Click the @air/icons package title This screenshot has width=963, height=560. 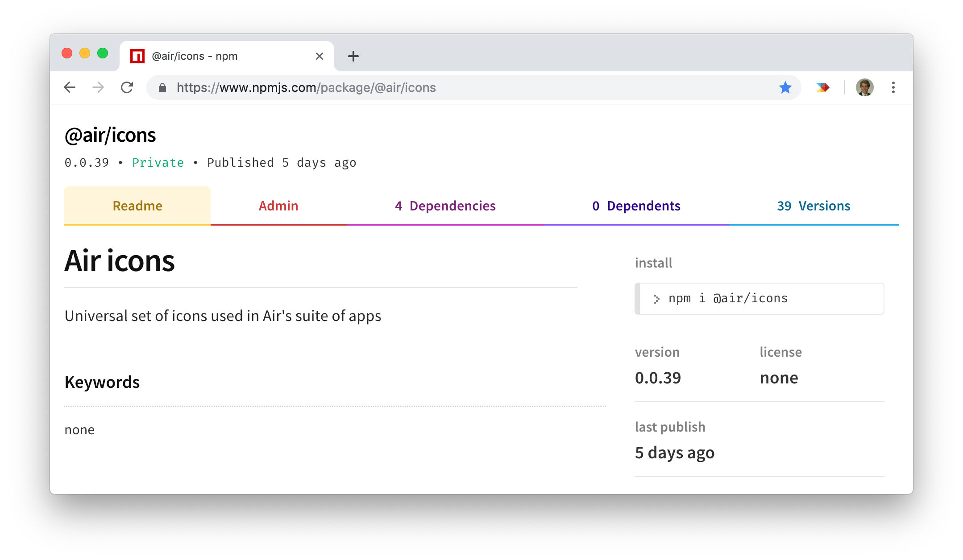tap(110, 135)
